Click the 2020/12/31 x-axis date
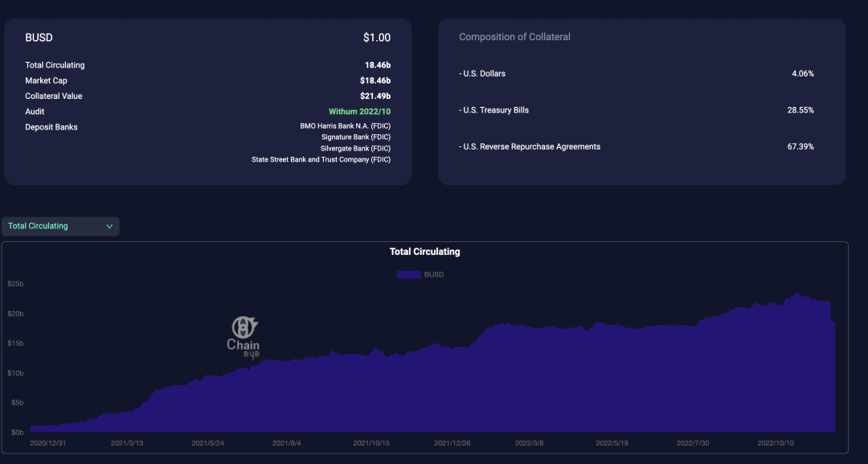Image resolution: width=868 pixels, height=464 pixels. pos(48,443)
